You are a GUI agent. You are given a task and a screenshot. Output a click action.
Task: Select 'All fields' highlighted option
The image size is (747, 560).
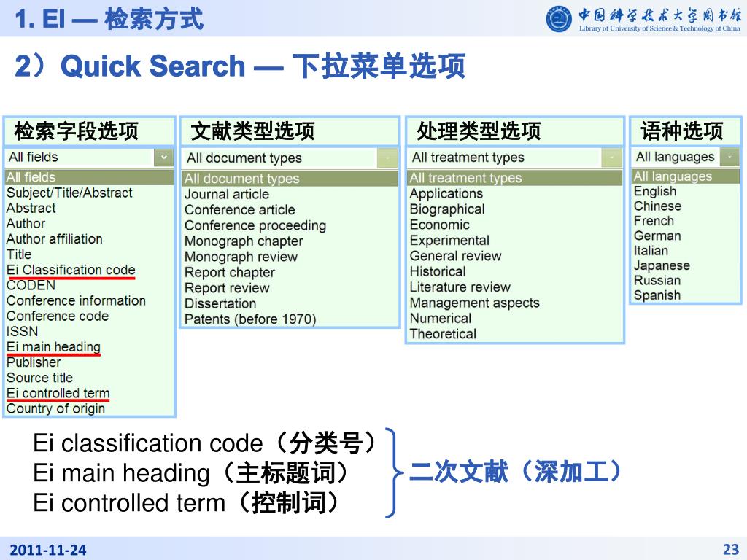click(90, 177)
